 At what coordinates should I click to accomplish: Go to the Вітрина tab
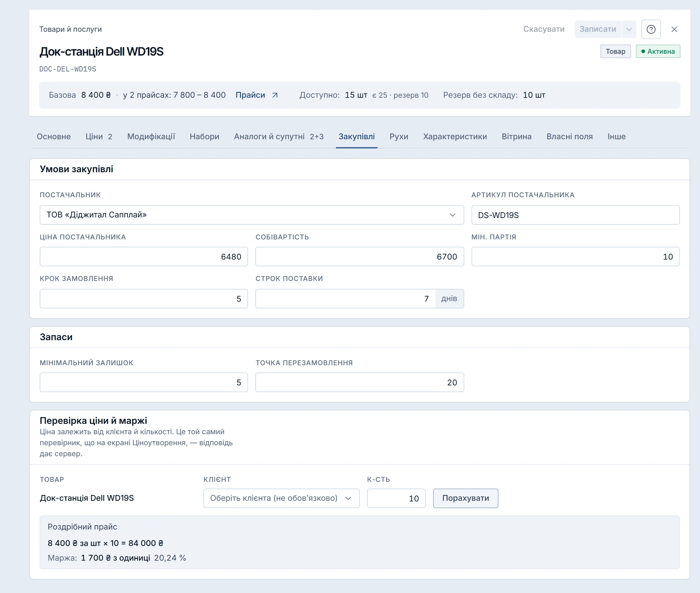pyautogui.click(x=516, y=136)
